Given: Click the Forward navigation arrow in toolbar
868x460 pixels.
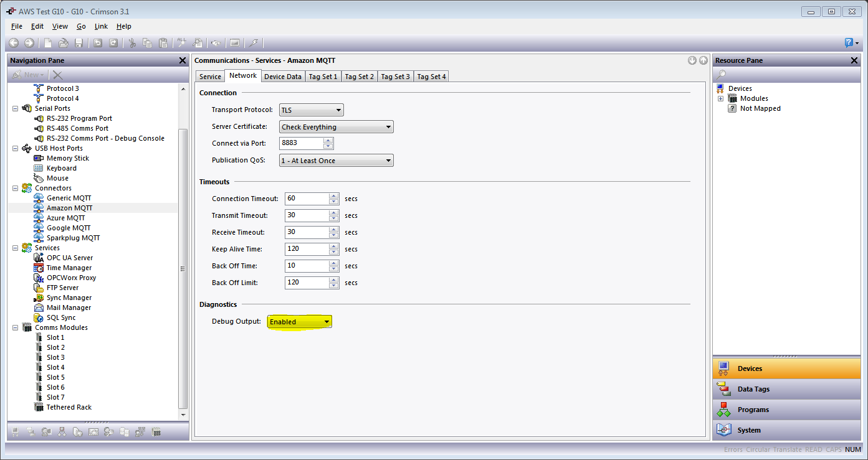Looking at the screenshot, I should point(29,43).
